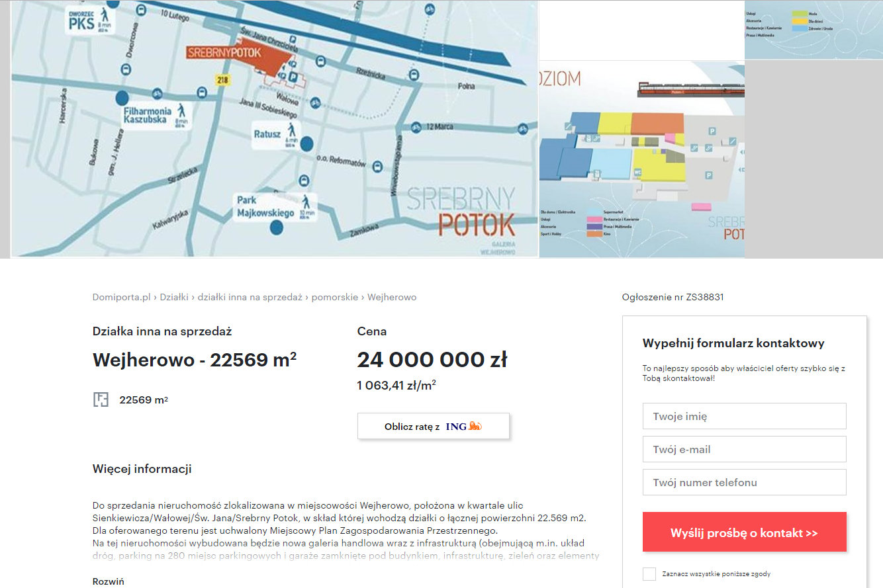Expand the description with 'Rozwiń'
The image size is (883, 588).
click(x=108, y=581)
